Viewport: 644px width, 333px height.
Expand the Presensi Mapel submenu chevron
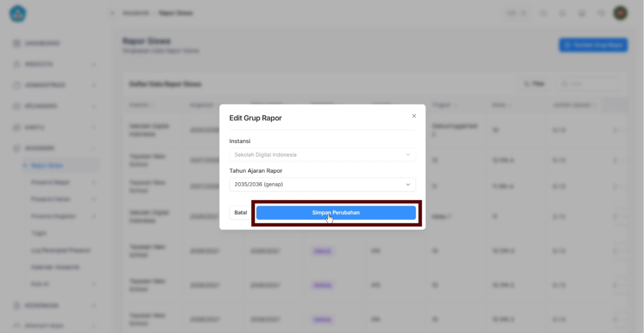[94, 182]
